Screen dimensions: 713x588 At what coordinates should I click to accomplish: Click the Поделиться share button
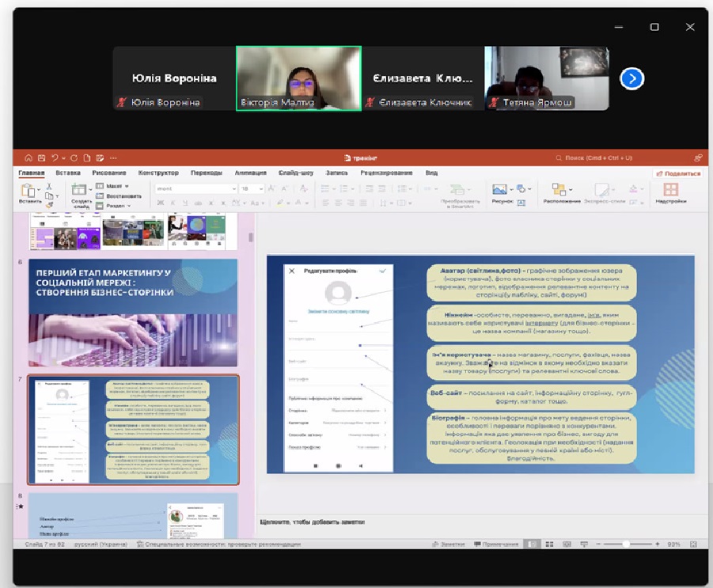tap(677, 173)
